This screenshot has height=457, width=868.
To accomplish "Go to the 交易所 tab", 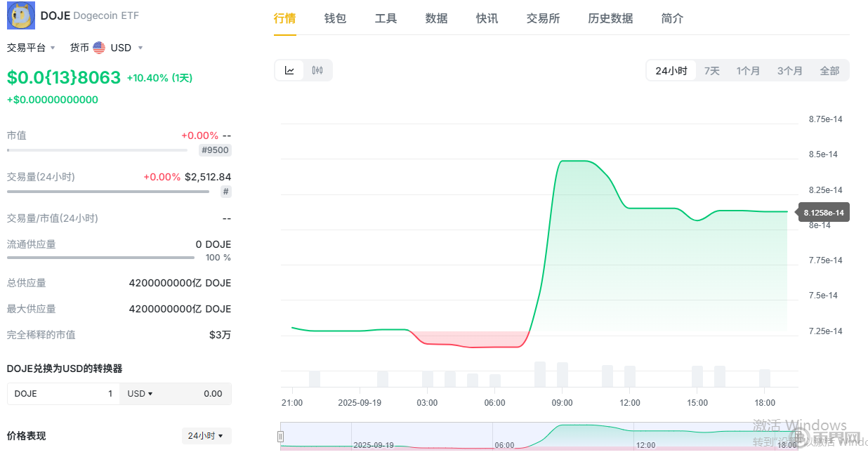I will coord(543,19).
